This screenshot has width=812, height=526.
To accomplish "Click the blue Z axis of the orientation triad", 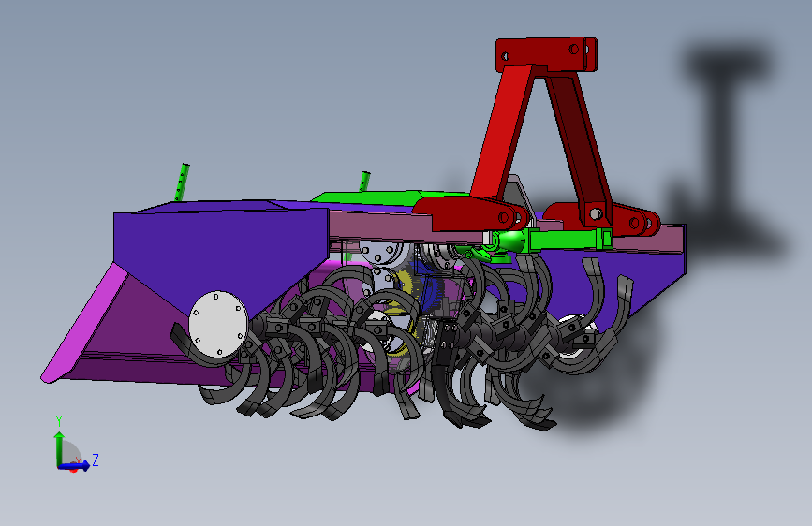I will click(74, 466).
